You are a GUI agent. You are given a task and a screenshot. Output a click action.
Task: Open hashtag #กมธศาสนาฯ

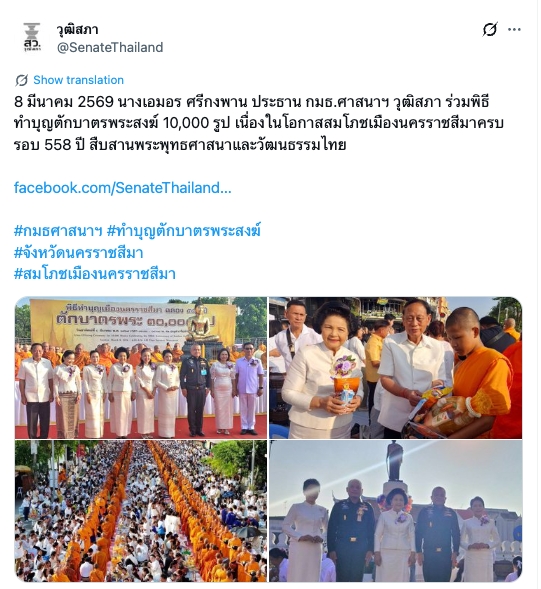tap(58, 231)
